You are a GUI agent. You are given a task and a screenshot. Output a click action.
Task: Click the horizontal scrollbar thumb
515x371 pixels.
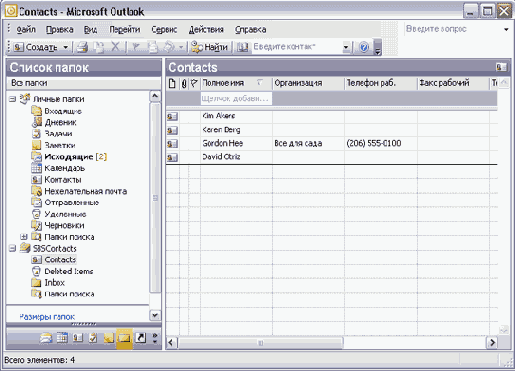[261, 342]
